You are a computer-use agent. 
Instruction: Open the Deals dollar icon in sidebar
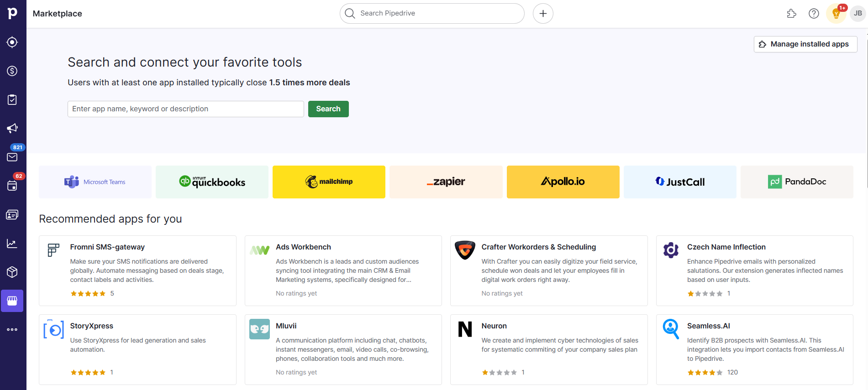(12, 71)
